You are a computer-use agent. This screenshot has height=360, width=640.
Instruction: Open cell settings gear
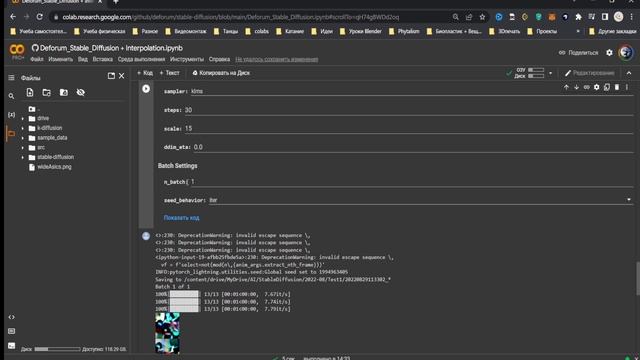click(x=597, y=87)
